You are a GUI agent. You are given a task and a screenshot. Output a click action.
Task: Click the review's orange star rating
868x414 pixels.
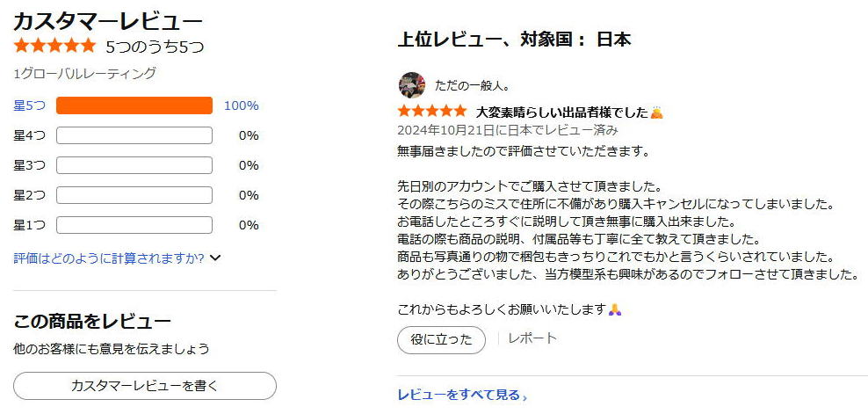[432, 112]
